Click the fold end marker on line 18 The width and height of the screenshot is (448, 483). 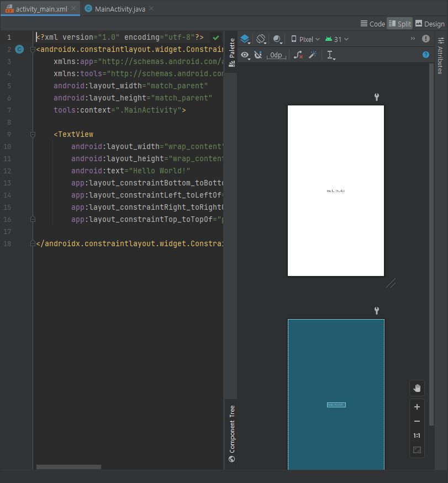tap(33, 243)
